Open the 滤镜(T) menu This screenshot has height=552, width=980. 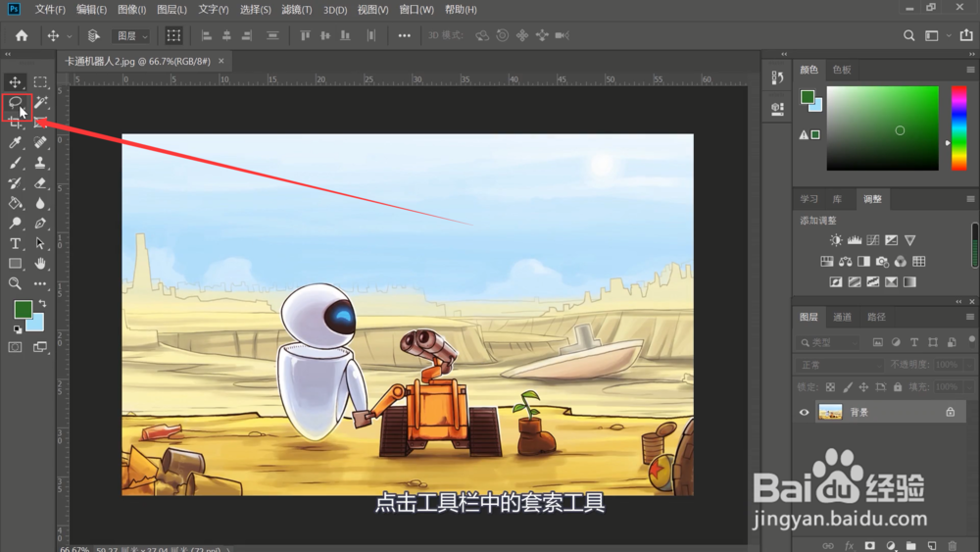coord(296,10)
